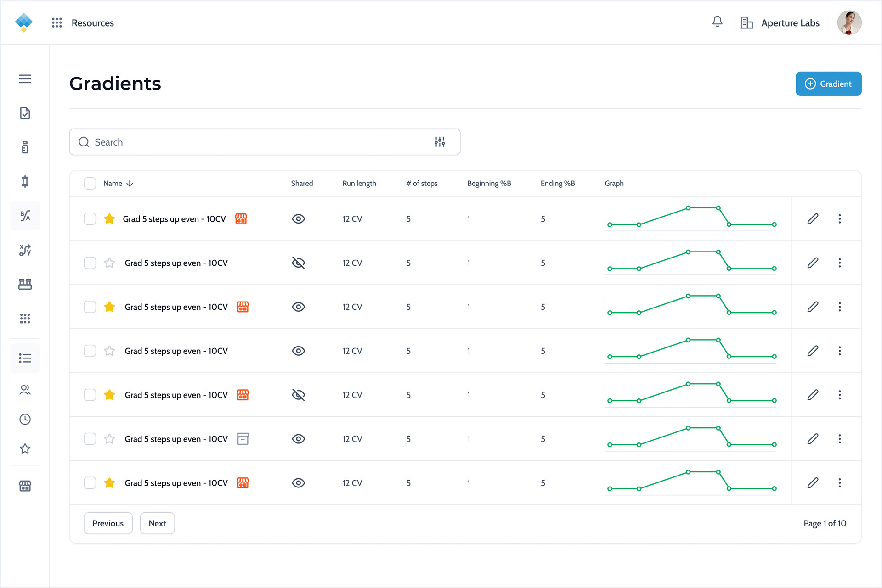Toggle hidden eye on second gradient row
Image resolution: width=882 pixels, height=588 pixels.
299,263
